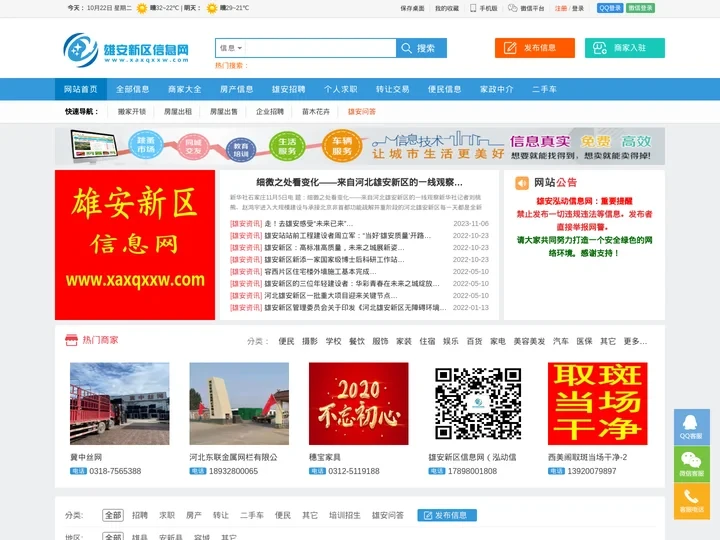Viewport: 720px width, 540px height.
Task: Click the 雄安新区信息网 site logo
Action: coord(126,50)
